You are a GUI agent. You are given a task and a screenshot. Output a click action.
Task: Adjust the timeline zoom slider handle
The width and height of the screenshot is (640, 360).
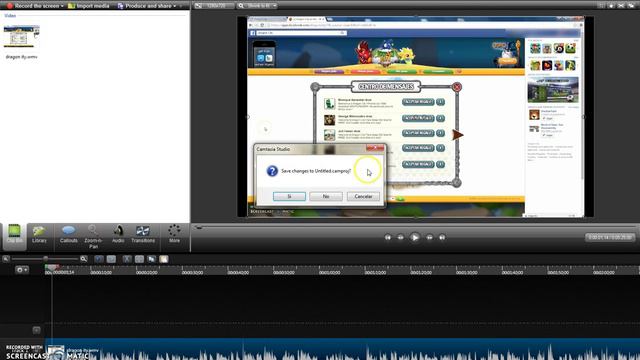[x=46, y=259]
